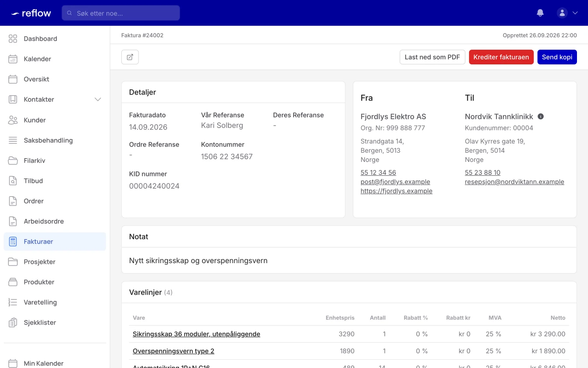This screenshot has height=368, width=588.
Task: Open the Produkter list
Action: (x=55, y=282)
